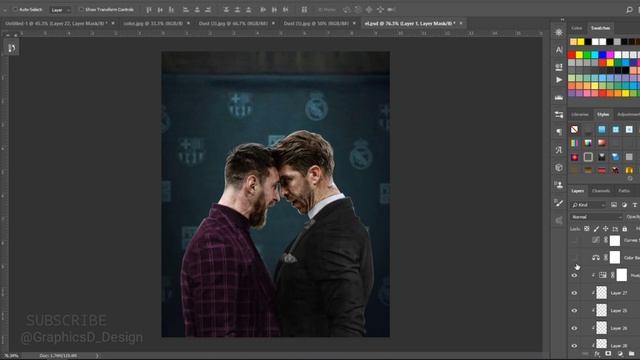Pick the pure blue swatch
This screenshot has height=360, width=640.
click(x=602, y=55)
